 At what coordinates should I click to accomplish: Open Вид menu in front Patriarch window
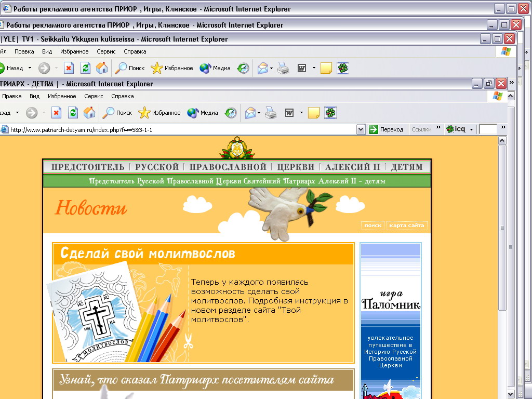[x=34, y=96]
